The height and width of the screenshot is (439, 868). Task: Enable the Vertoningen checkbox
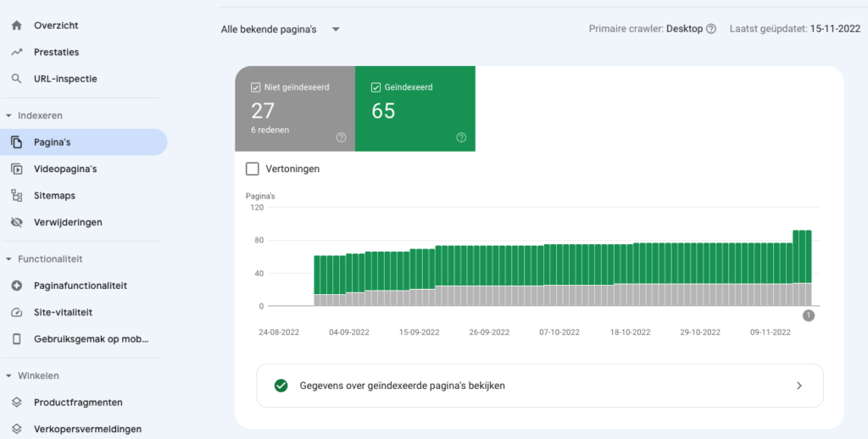pyautogui.click(x=253, y=169)
